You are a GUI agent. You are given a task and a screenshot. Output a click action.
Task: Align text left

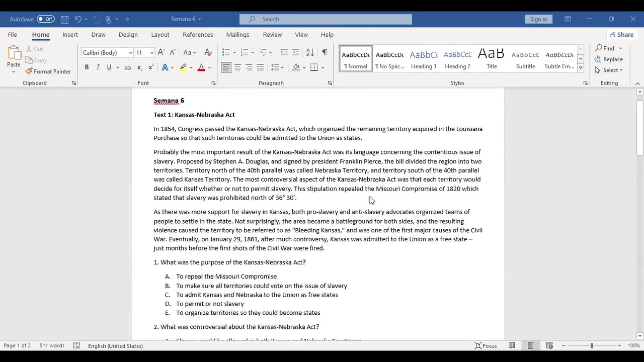point(226,67)
